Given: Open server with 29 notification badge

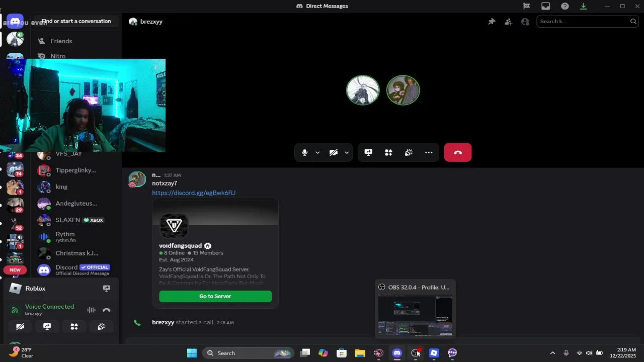Looking at the screenshot, I should point(15,205).
